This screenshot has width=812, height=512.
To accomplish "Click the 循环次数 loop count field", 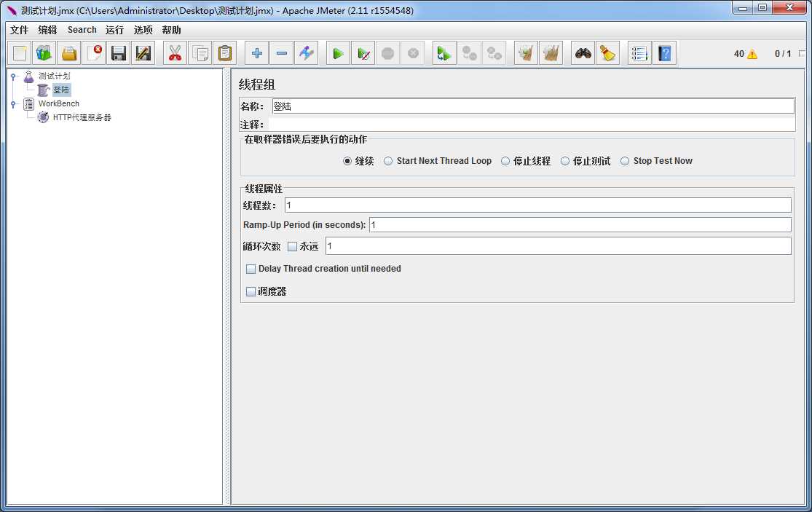I will point(559,246).
